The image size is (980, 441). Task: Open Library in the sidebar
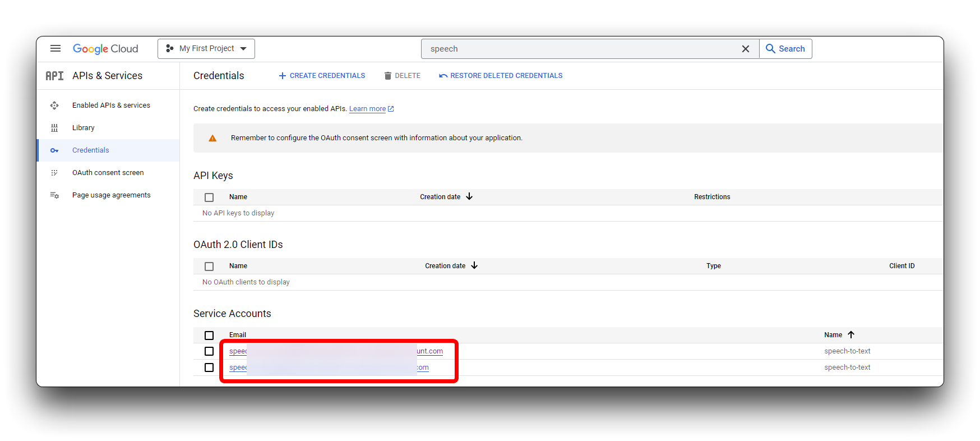(83, 128)
